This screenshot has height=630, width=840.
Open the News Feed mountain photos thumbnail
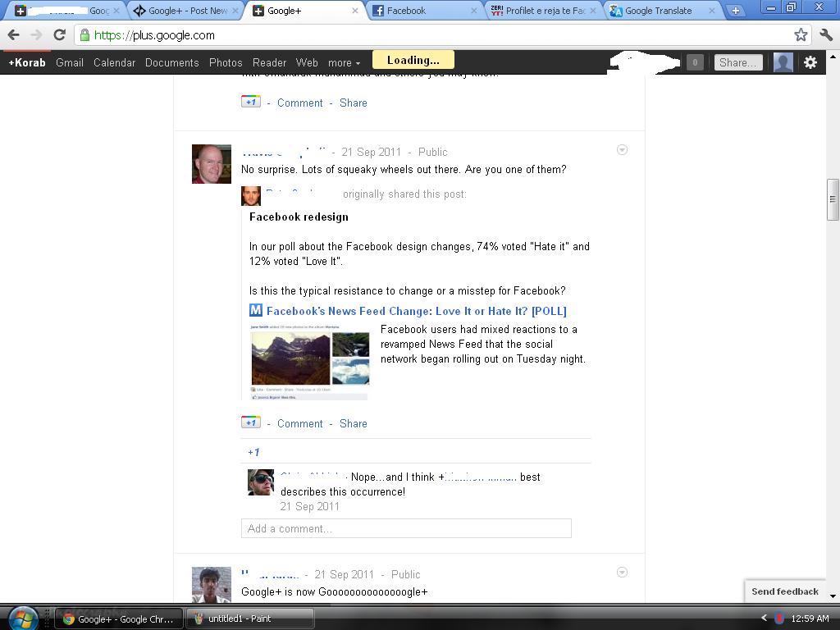[309, 362]
